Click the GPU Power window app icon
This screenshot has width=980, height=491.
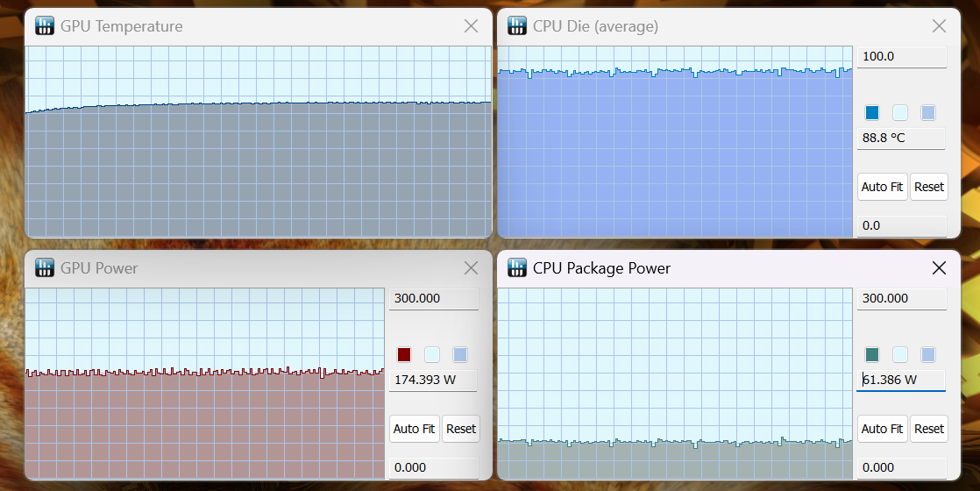point(45,267)
